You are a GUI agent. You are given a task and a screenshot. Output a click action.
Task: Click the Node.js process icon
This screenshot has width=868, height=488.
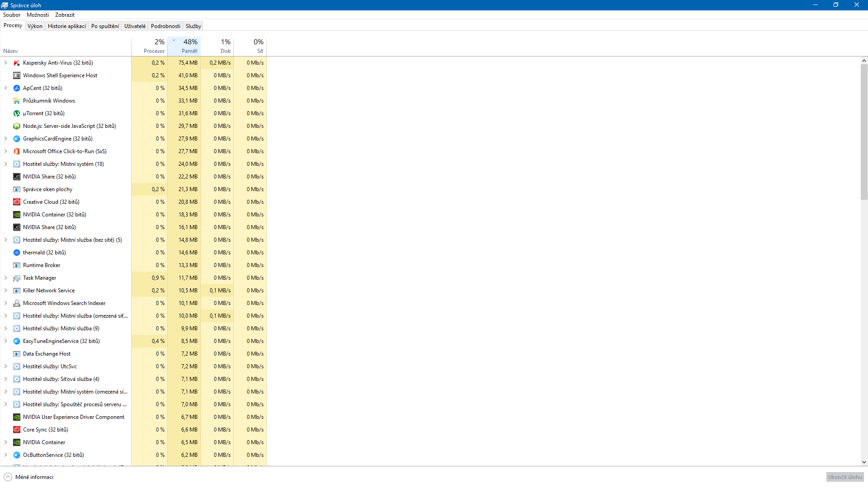coord(17,126)
